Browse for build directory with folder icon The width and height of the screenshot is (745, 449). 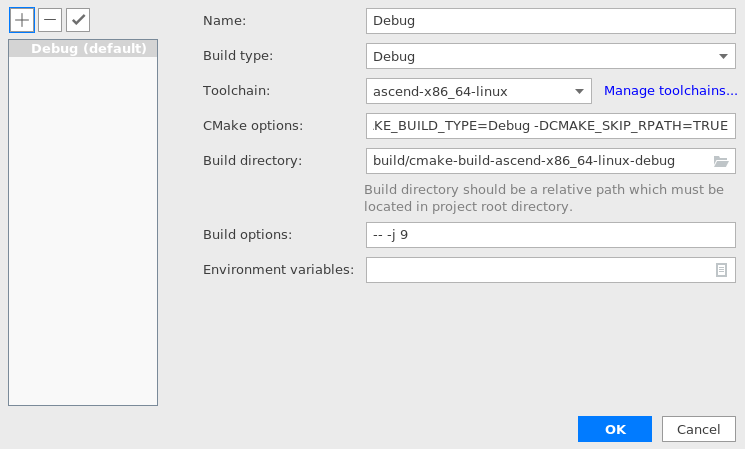pos(721,162)
